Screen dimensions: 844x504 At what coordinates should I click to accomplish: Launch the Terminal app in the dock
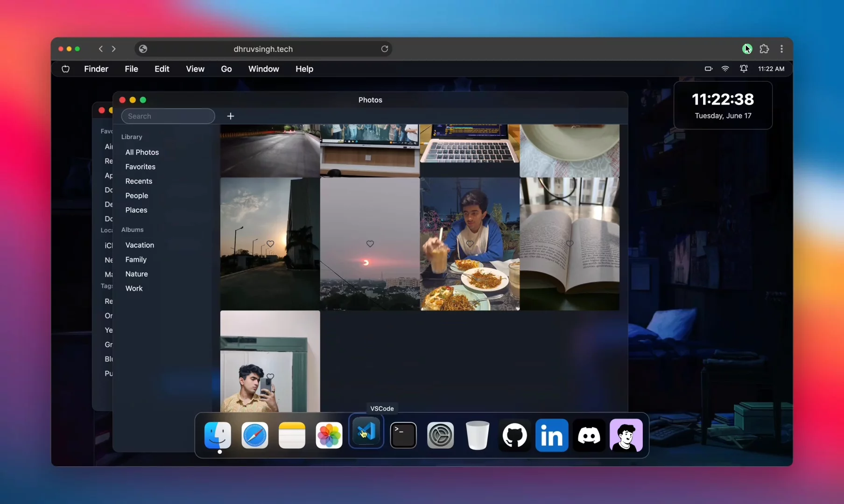[403, 435]
